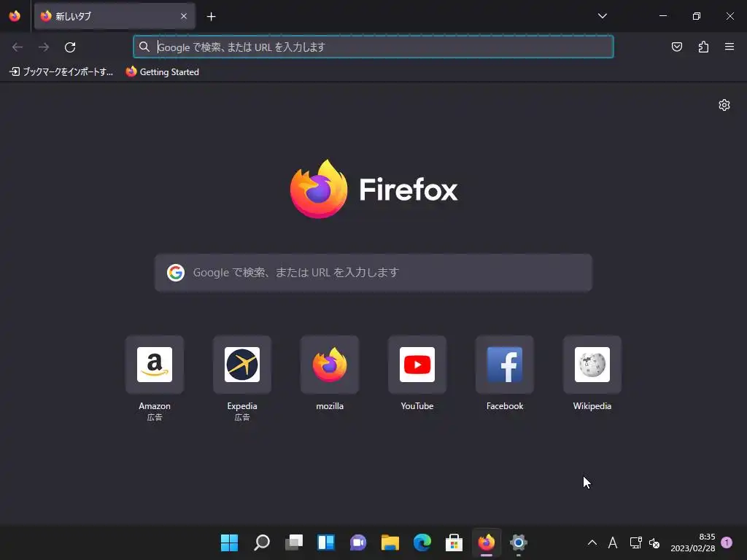Viewport: 747px width, 560px height.
Task: Focus the address bar URL field
Action: pos(373,47)
